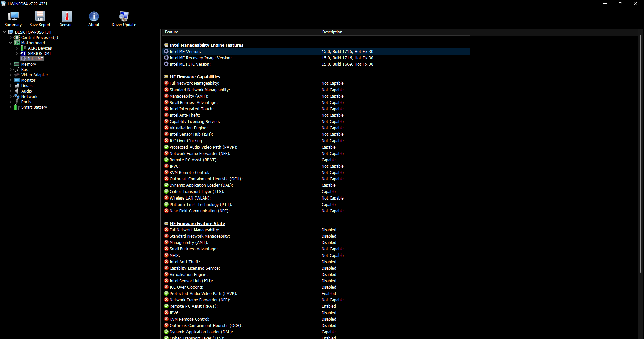This screenshot has height=339, width=644.
Task: Select Smart Battery tree item
Action: coord(34,107)
